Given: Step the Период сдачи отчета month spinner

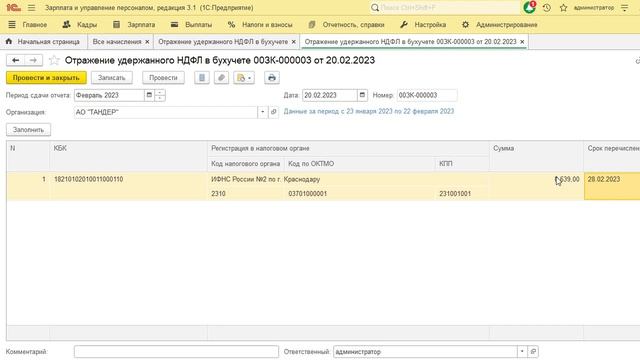Looking at the screenshot, I should (x=160, y=95).
